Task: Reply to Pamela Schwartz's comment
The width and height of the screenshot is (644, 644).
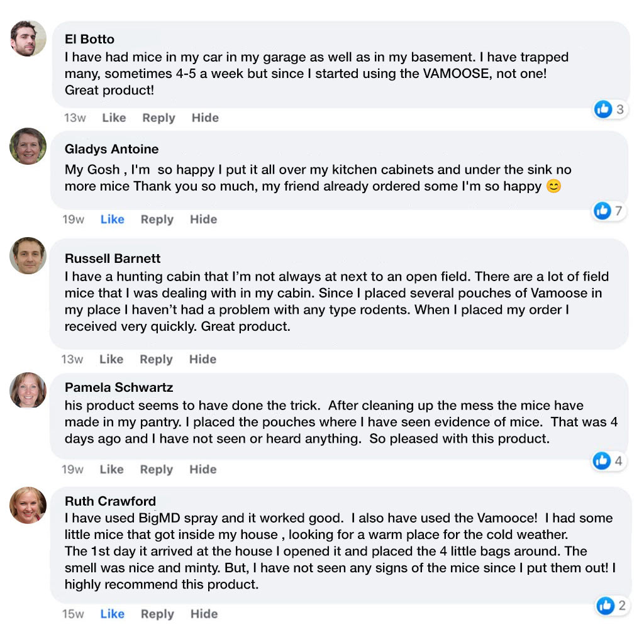Action: tap(157, 469)
